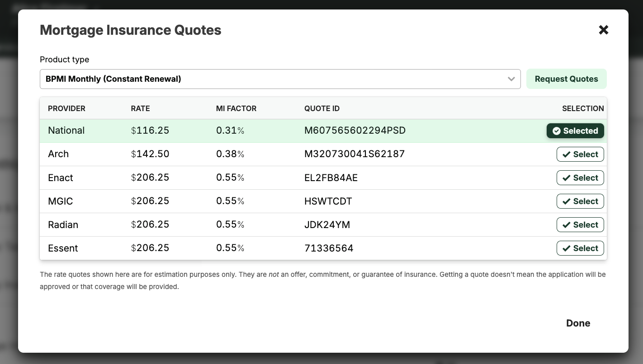Select the Radian quote
Screen dimensions: 643x364
click(x=580, y=225)
